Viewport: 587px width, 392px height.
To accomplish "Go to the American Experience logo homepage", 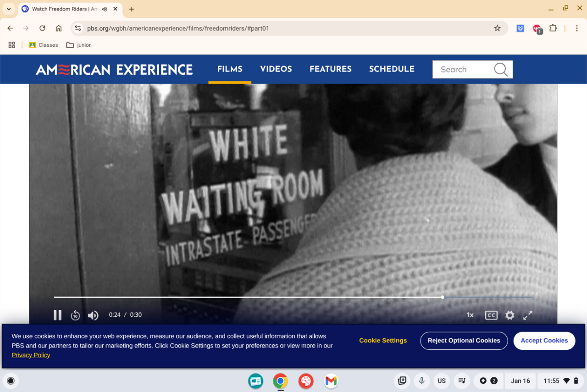I will tap(114, 70).
